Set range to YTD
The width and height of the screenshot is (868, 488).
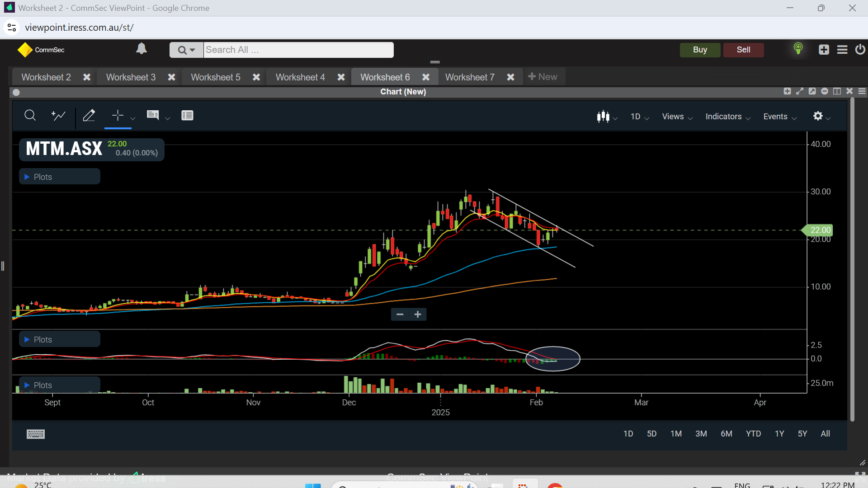tap(753, 434)
